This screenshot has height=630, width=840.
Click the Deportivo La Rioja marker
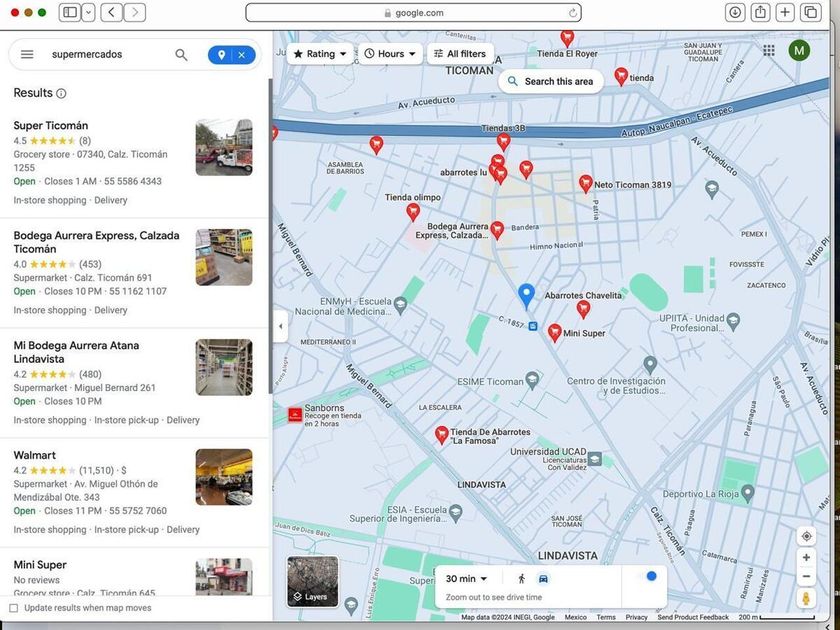point(748,492)
